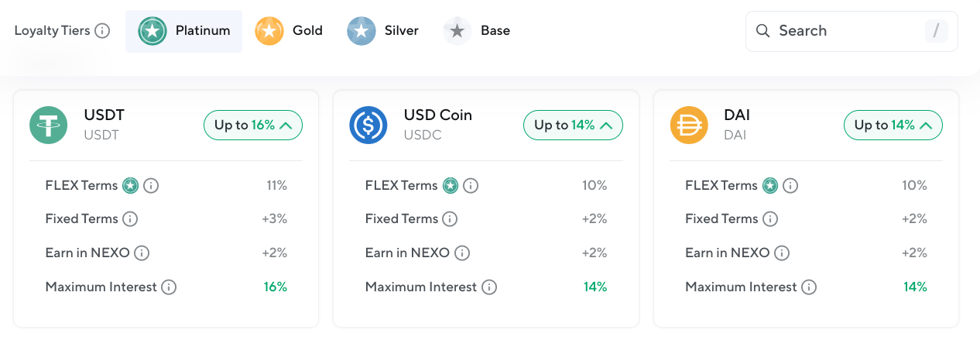
Task: Open info for USD Coin Earn in NEXO
Action: pyautogui.click(x=462, y=253)
